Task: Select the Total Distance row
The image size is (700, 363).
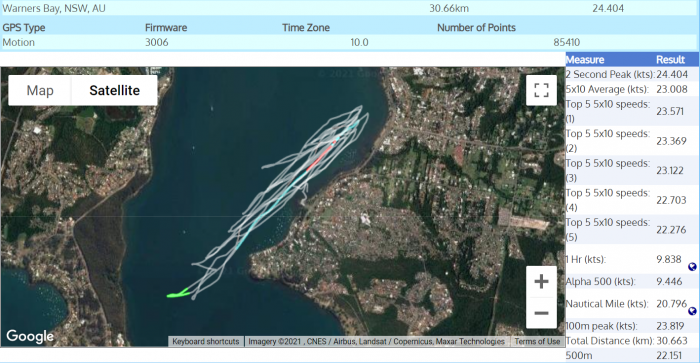Action: click(632, 341)
